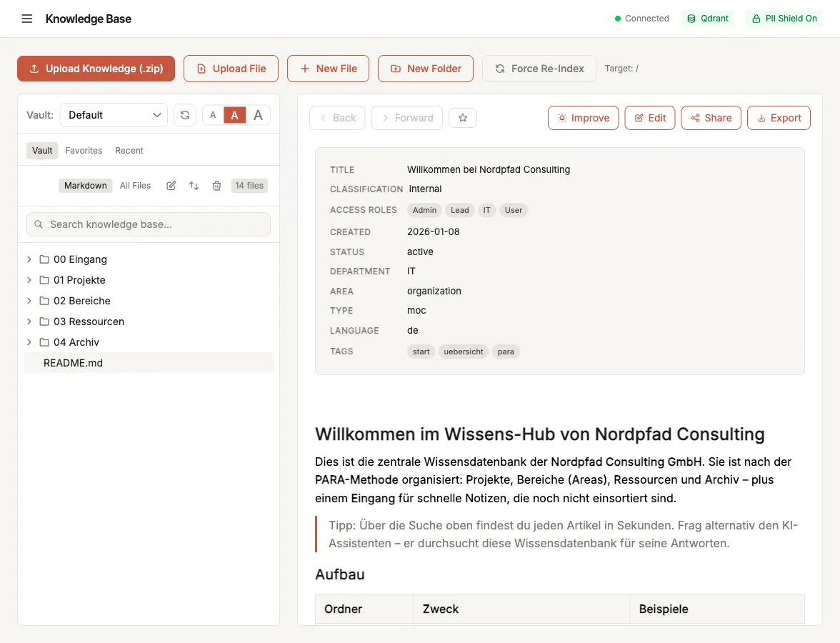Expand the 00 Eingang folder
The image size is (840, 643).
pos(29,259)
